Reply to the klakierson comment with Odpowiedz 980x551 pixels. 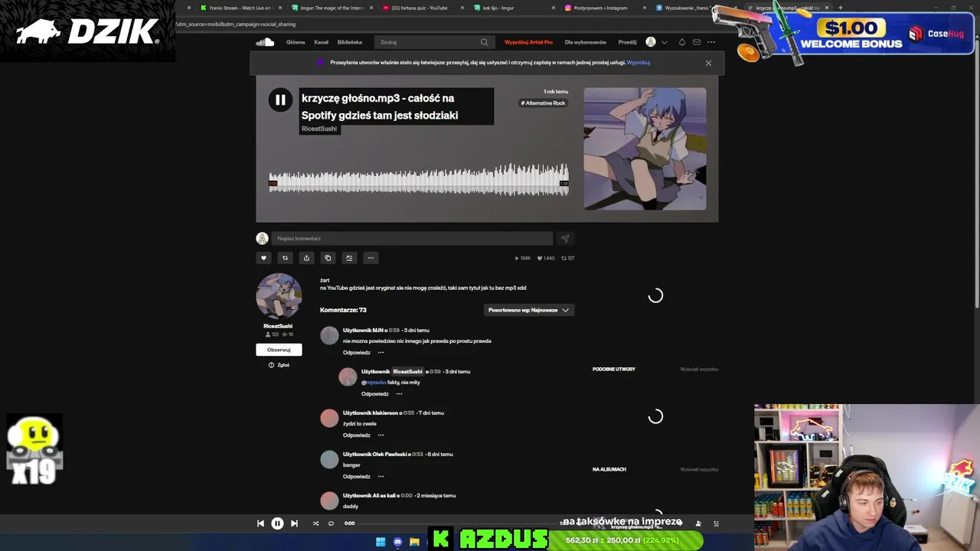click(357, 435)
